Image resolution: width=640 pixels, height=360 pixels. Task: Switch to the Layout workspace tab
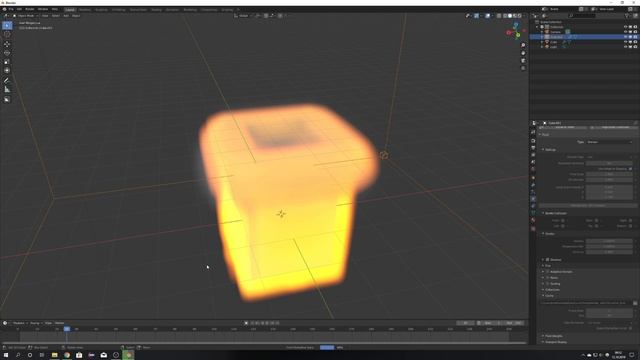tap(70, 9)
